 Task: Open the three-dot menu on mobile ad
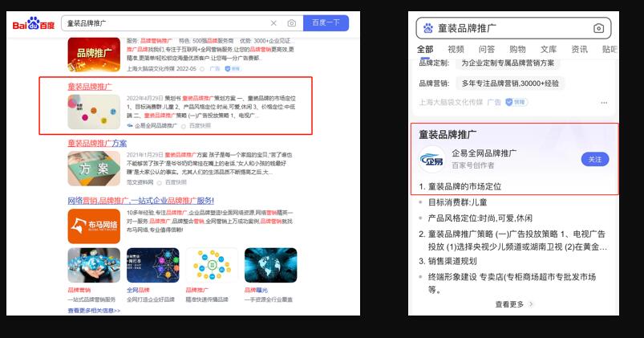(604, 103)
